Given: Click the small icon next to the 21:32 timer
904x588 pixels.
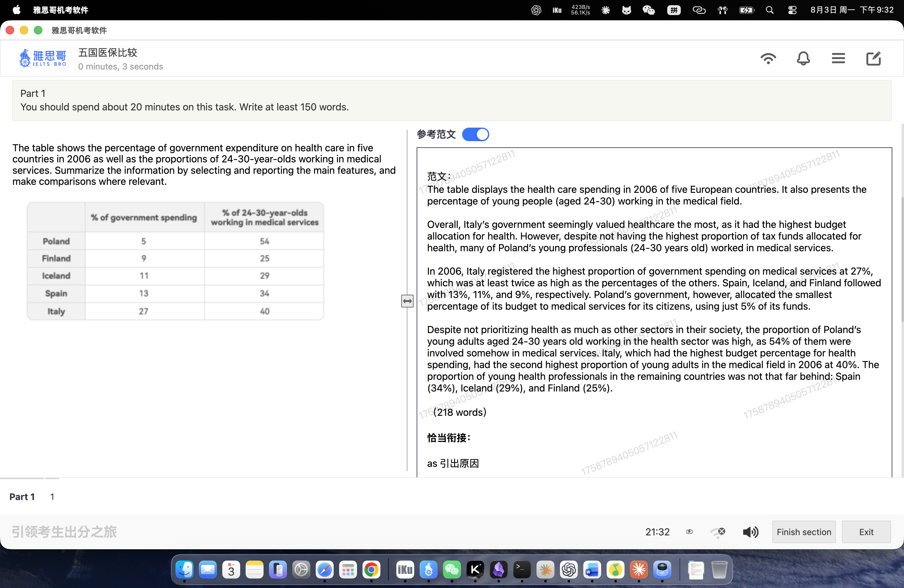Looking at the screenshot, I should [x=689, y=532].
